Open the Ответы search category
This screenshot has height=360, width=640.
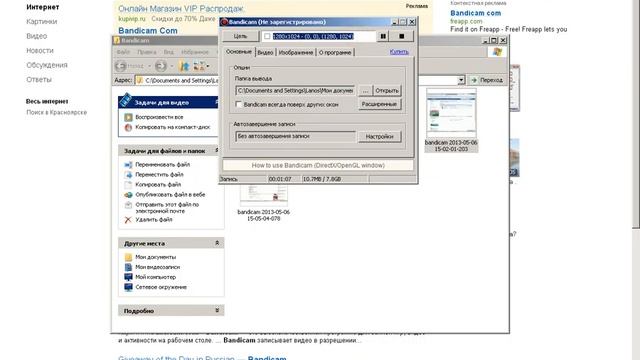tap(39, 80)
